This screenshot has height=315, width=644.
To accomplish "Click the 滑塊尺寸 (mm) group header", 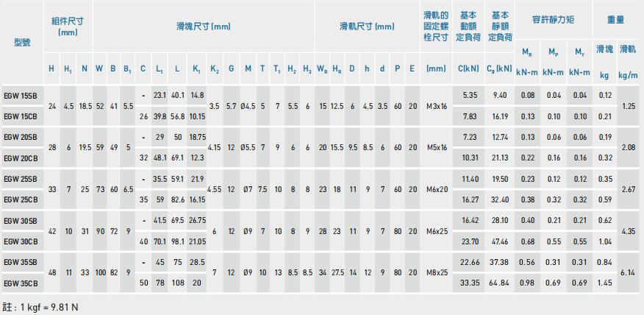I will 204,26.
